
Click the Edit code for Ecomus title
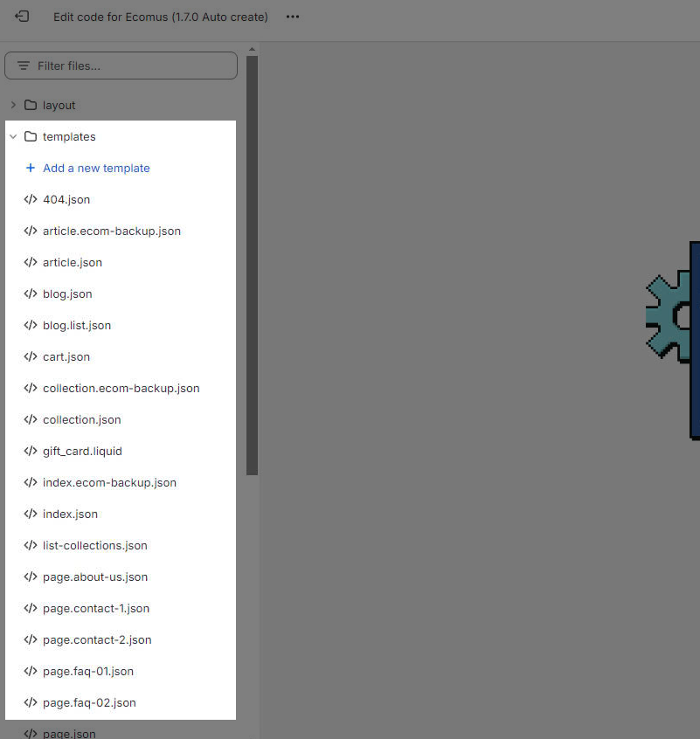click(160, 17)
